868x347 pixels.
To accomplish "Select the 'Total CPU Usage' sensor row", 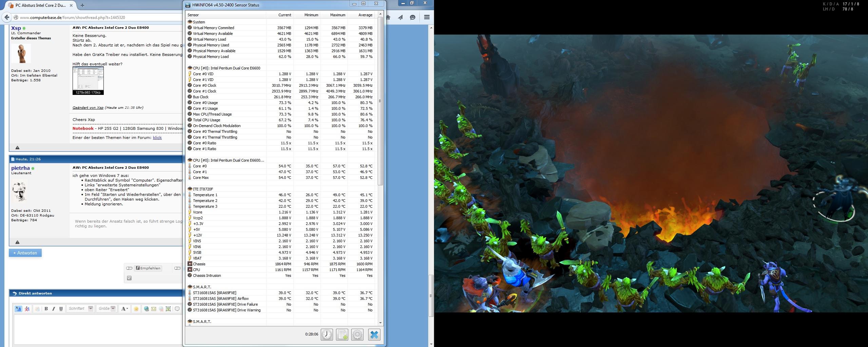I will [280, 120].
